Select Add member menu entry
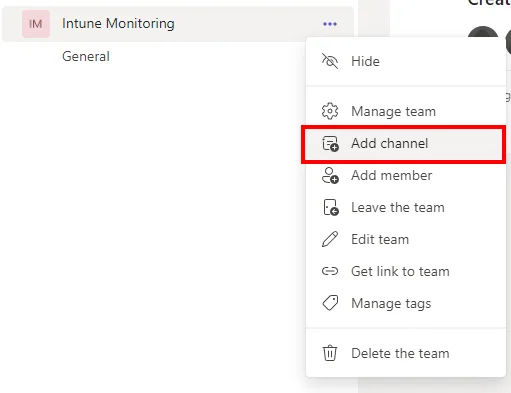 (x=406, y=176)
